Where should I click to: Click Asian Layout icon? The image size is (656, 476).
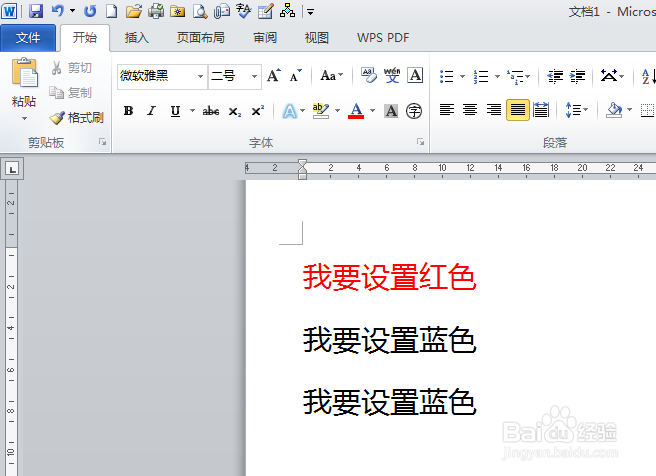(x=609, y=76)
